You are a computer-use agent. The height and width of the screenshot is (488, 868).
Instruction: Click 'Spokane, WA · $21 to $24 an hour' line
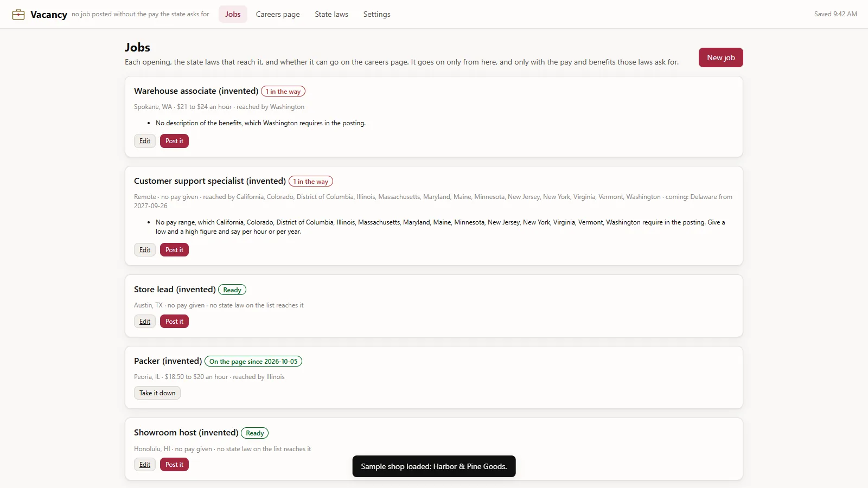click(219, 107)
